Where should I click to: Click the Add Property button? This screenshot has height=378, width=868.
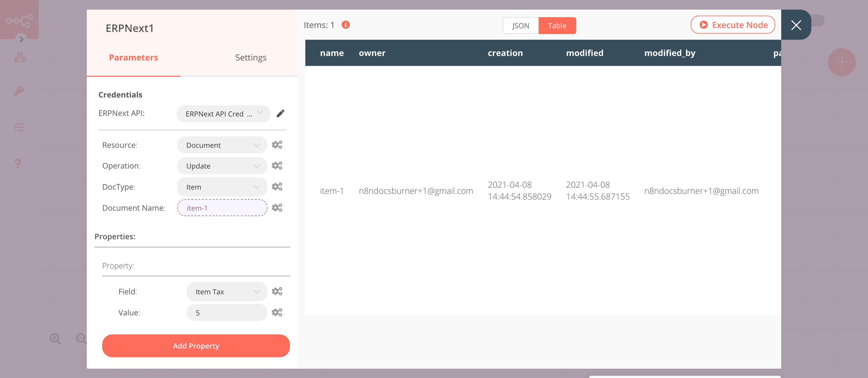[x=196, y=345]
